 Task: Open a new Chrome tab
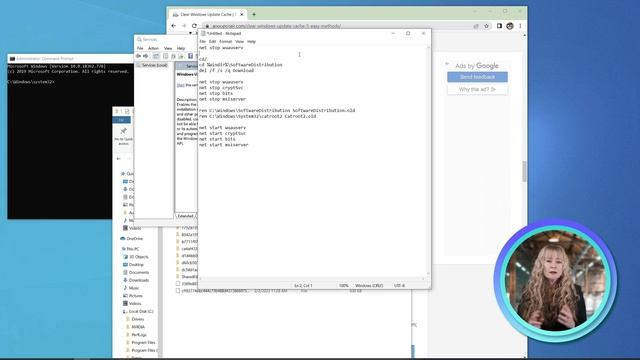click(254, 14)
